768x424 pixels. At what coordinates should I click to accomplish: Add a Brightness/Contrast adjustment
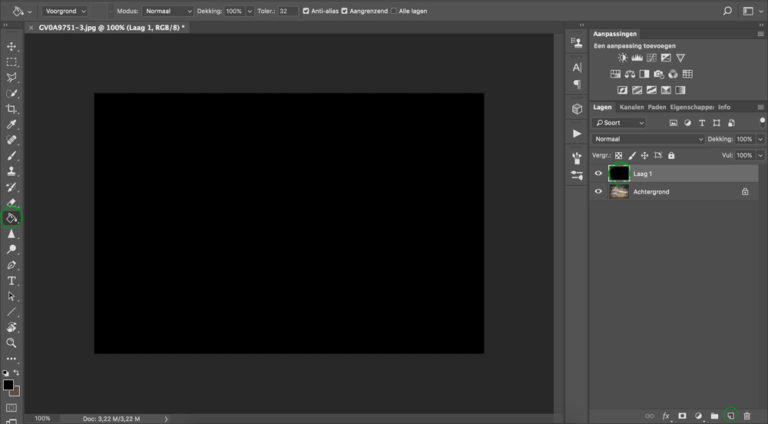[x=622, y=58]
